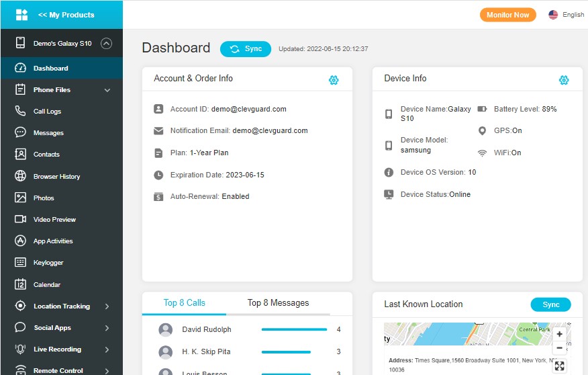The image size is (588, 375).
Task: Select the Top 8 Calls tab
Action: point(185,303)
